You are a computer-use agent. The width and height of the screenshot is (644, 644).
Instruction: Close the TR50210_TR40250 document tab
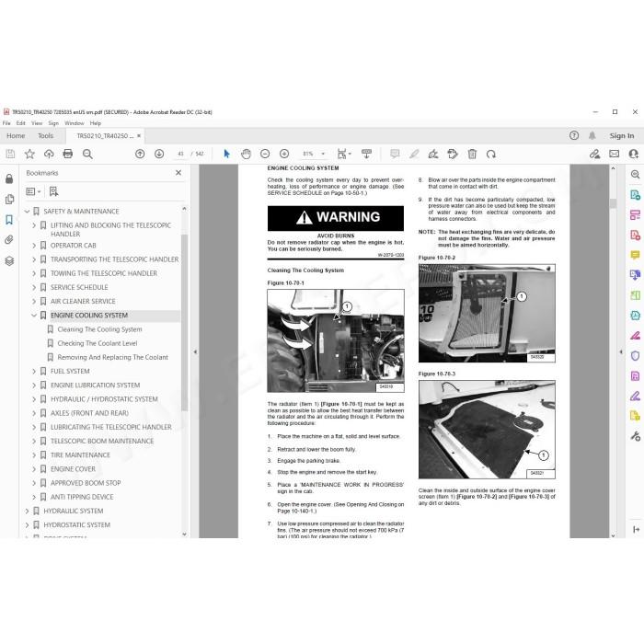(x=139, y=136)
